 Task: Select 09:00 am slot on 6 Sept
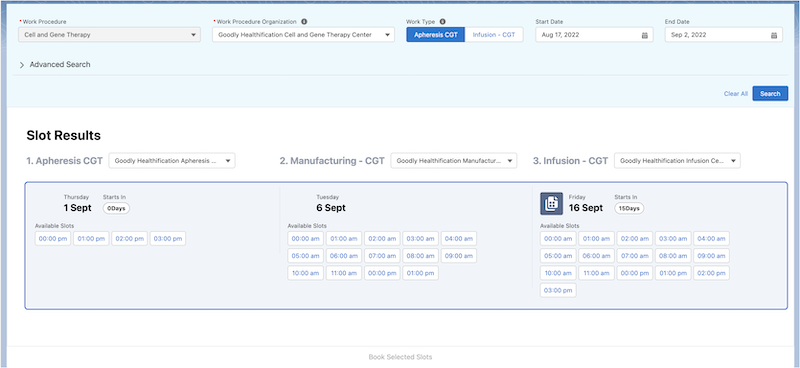click(x=459, y=256)
